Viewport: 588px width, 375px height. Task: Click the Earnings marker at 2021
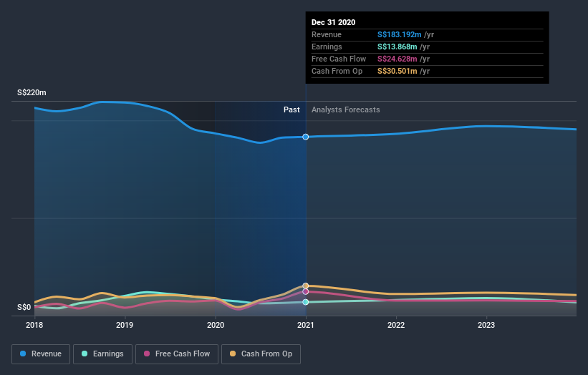pos(306,302)
